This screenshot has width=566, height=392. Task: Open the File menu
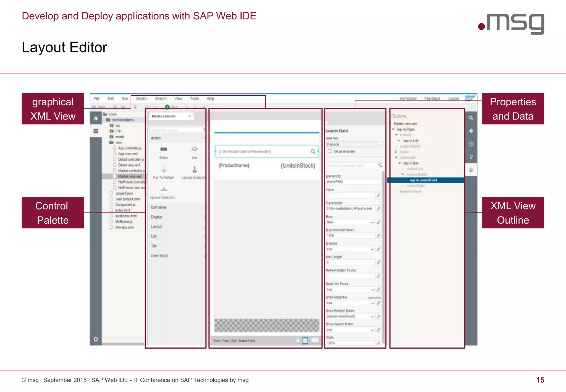96,98
